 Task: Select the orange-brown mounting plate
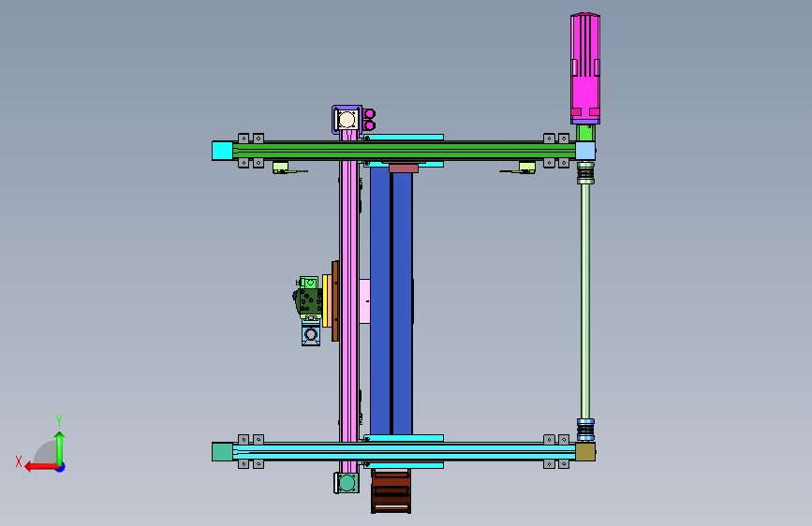click(x=335, y=300)
